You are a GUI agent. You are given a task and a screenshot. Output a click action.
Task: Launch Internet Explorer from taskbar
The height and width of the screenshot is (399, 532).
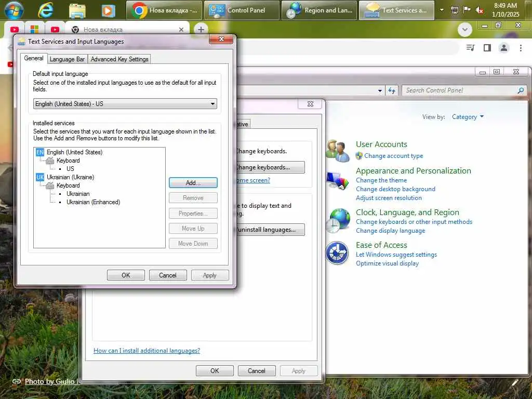pos(45,10)
